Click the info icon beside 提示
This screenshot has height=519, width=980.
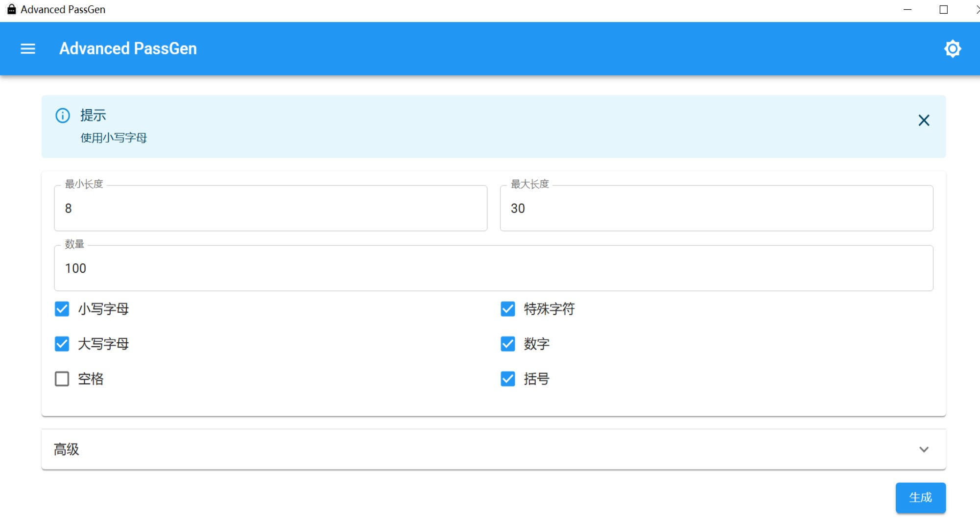(x=63, y=116)
